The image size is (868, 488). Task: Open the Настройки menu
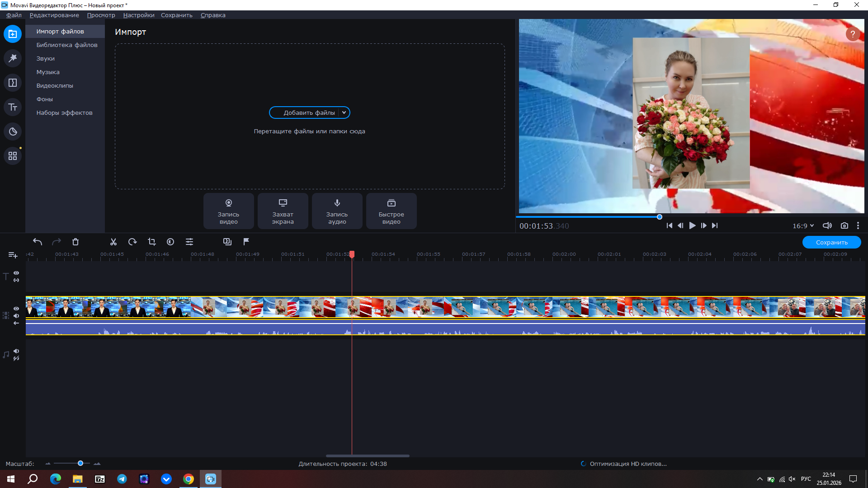click(x=138, y=15)
